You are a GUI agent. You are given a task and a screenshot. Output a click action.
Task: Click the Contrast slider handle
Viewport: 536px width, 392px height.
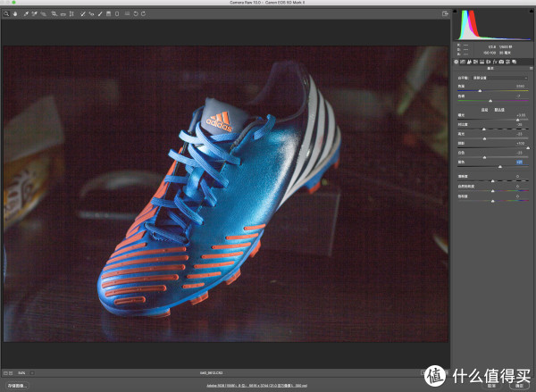pyautogui.click(x=483, y=129)
